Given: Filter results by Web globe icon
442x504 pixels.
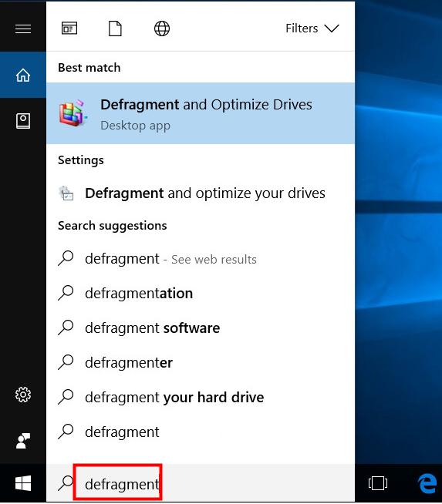Looking at the screenshot, I should click(162, 29).
